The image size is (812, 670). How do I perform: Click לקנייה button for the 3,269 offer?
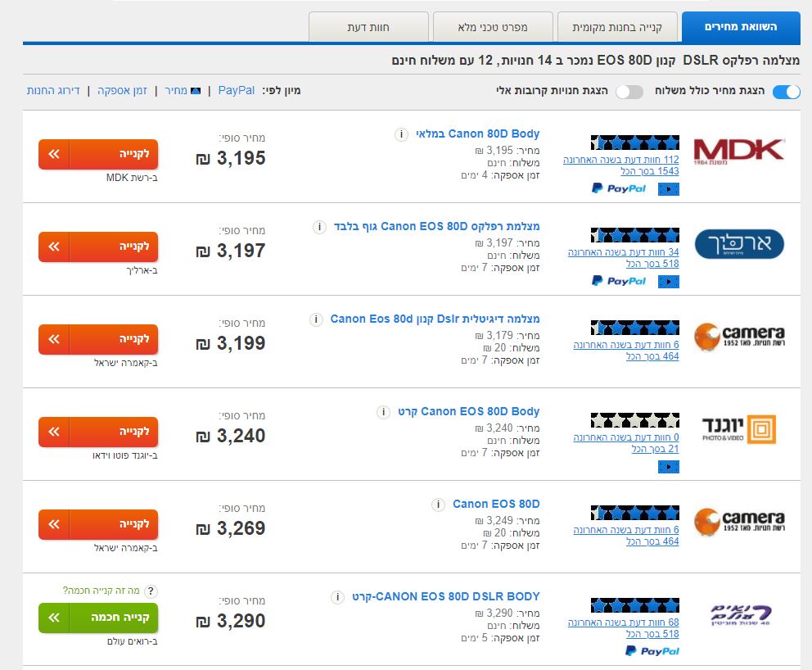click(x=98, y=524)
